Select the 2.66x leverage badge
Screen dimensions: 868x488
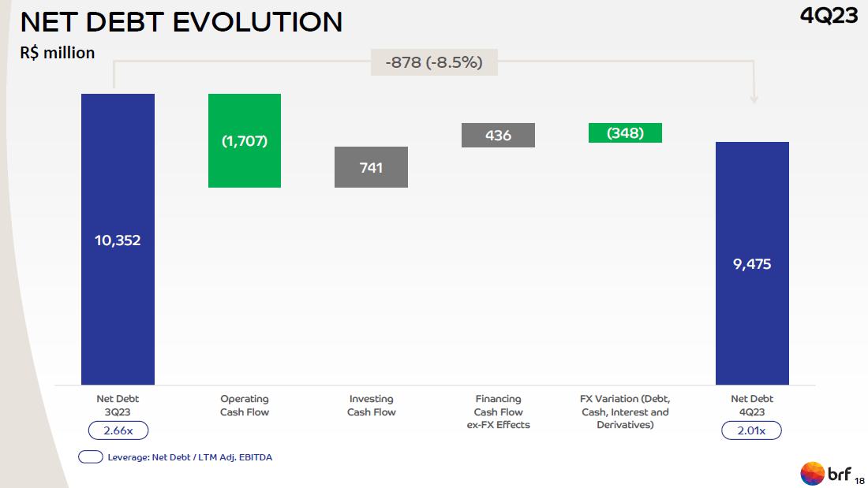(118, 430)
